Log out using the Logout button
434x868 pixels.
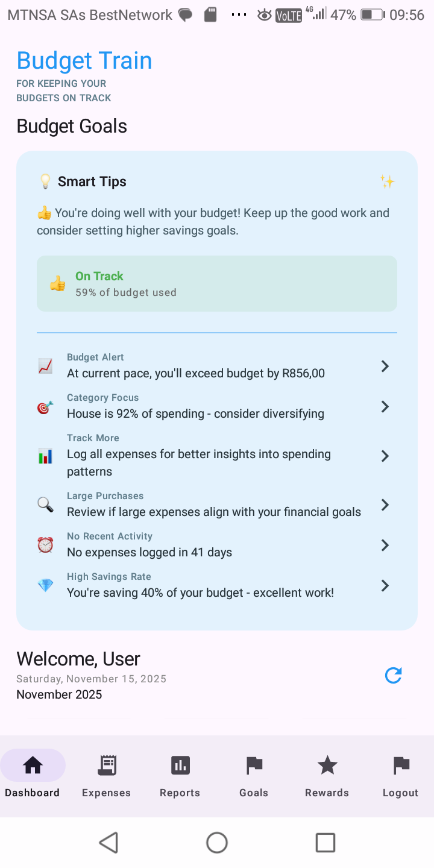pyautogui.click(x=400, y=776)
